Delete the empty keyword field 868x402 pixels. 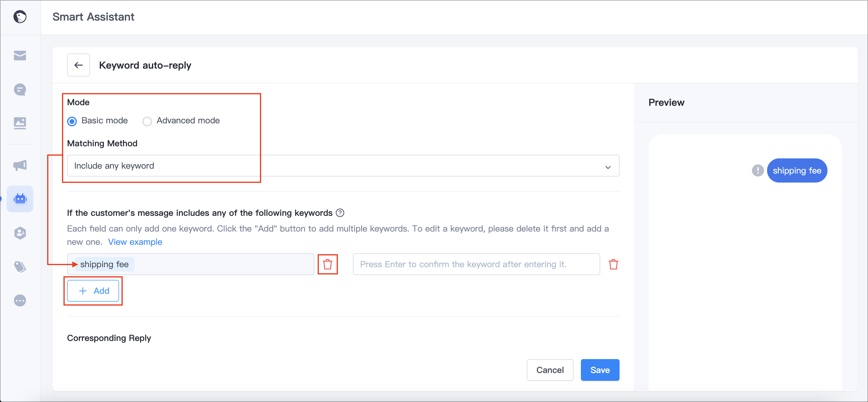coord(613,264)
